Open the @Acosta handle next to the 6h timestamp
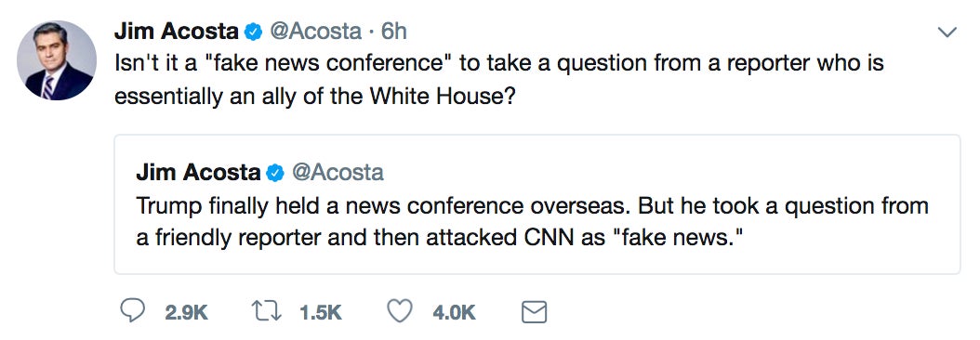Image resolution: width=980 pixels, height=340 pixels. (x=315, y=32)
